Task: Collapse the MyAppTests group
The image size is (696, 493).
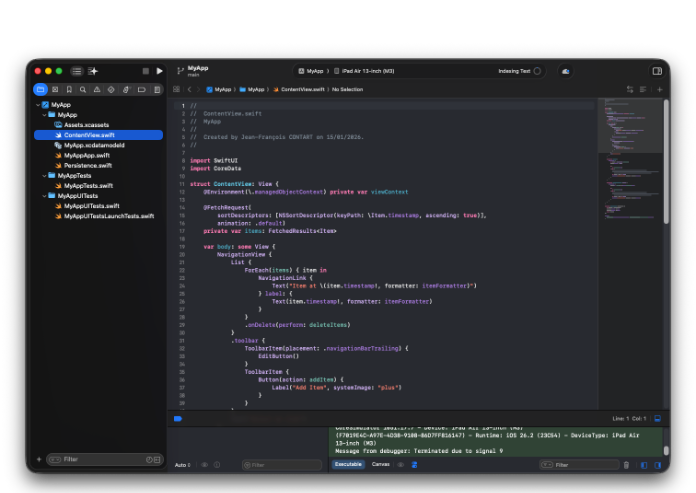Action: tap(44, 176)
